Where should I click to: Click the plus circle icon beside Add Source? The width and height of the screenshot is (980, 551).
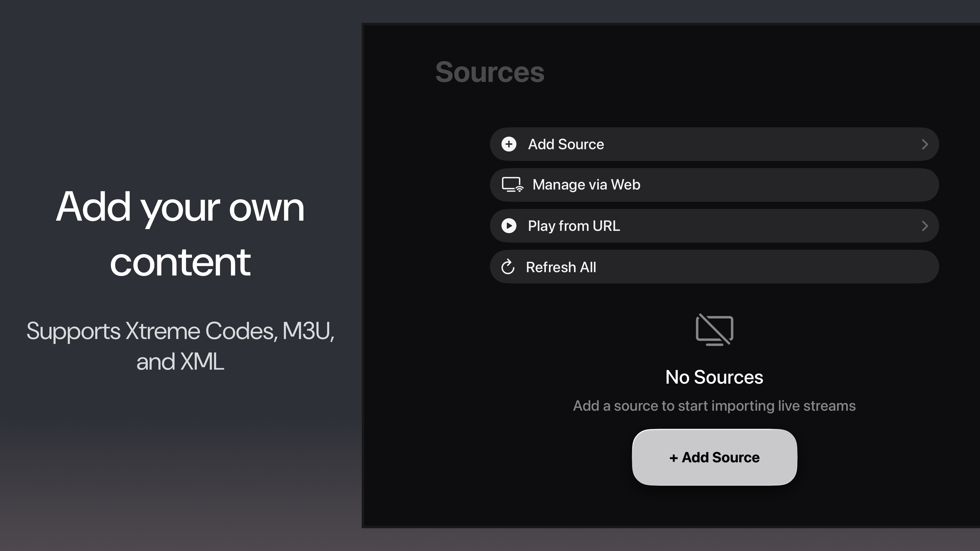tap(509, 144)
